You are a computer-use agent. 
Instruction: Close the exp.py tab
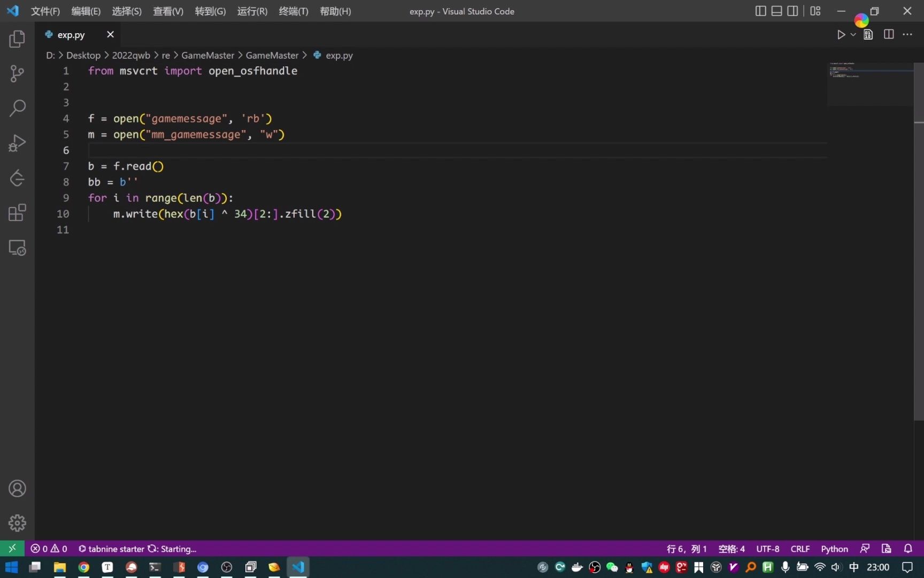click(110, 34)
